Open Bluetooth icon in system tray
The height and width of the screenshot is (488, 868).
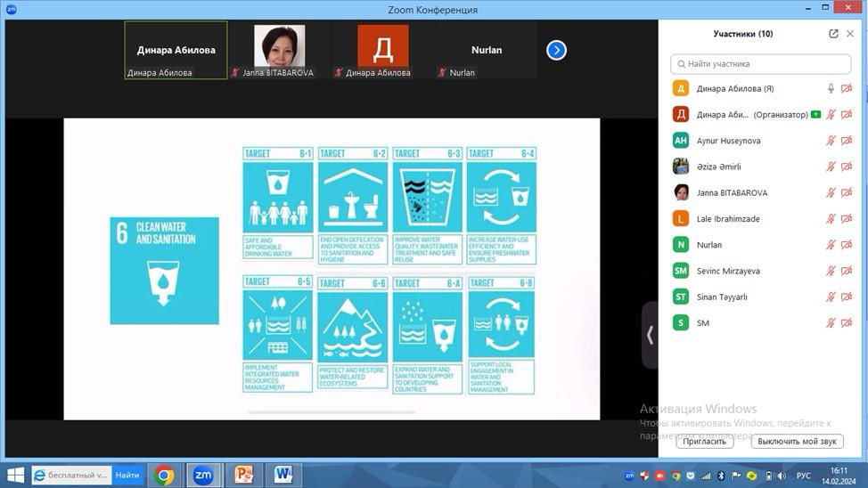(x=721, y=476)
